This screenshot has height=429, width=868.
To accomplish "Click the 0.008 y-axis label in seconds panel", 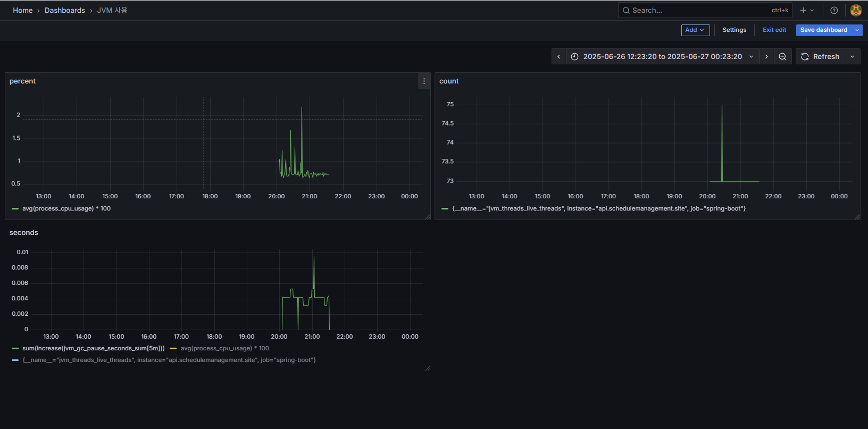I will point(20,267).
